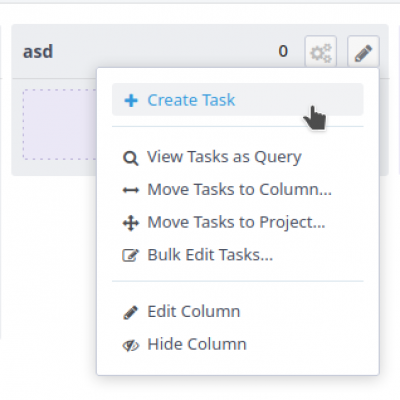Click the four-way arrows Move to Project icon
The image size is (400, 400).
[131, 223]
